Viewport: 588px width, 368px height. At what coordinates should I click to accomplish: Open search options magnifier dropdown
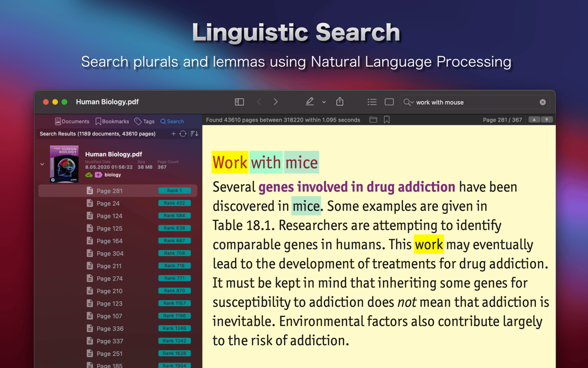[408, 102]
